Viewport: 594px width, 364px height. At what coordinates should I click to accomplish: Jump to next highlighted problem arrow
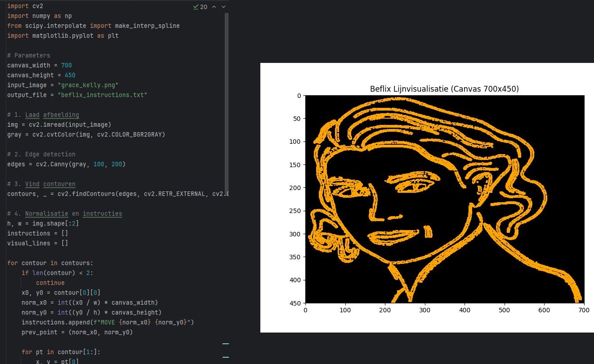(223, 7)
